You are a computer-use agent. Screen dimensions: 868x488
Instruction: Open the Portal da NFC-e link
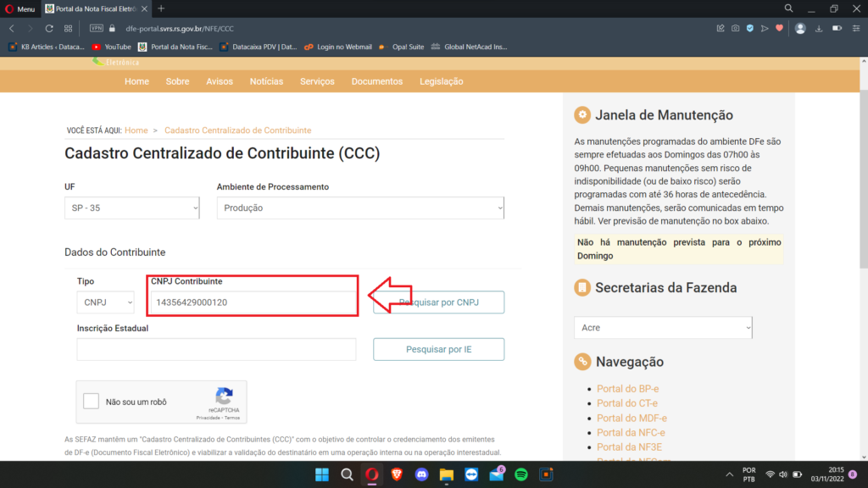coord(631,433)
